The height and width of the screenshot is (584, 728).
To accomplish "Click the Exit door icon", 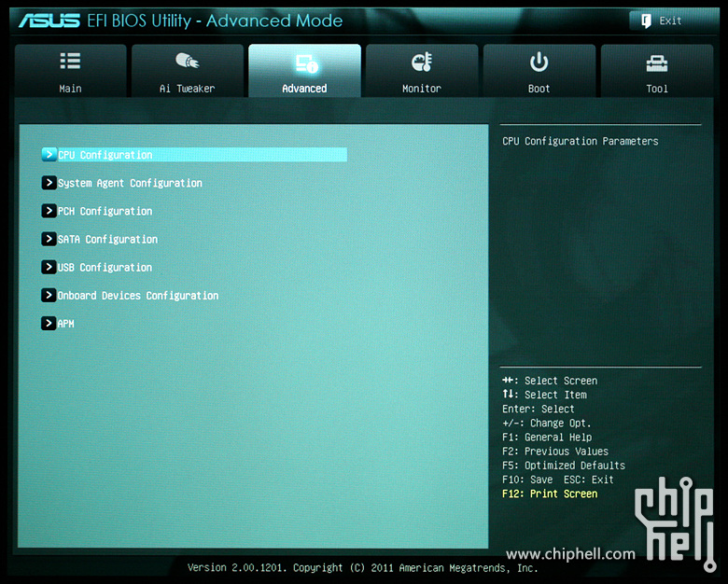I will 646,21.
